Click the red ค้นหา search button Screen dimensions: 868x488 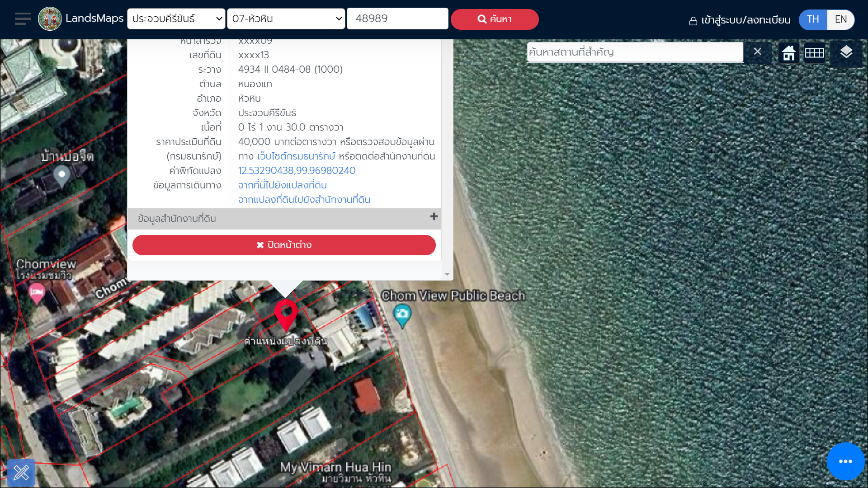(x=494, y=19)
